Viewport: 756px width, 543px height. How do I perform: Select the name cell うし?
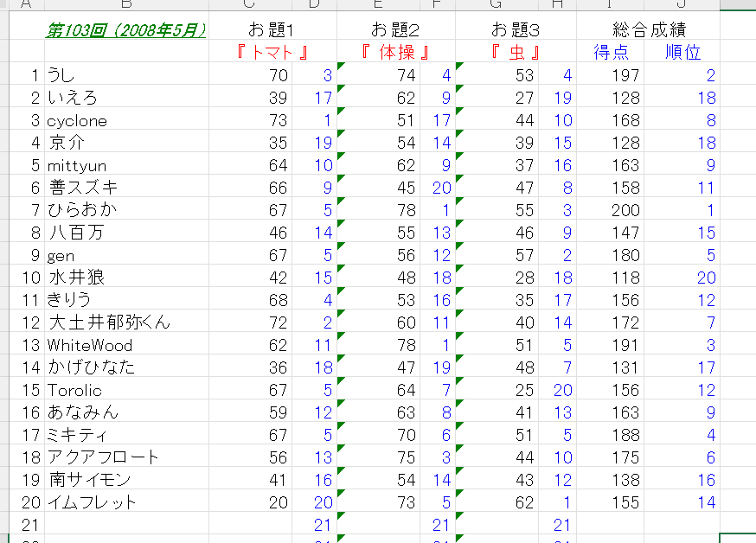tap(126, 75)
